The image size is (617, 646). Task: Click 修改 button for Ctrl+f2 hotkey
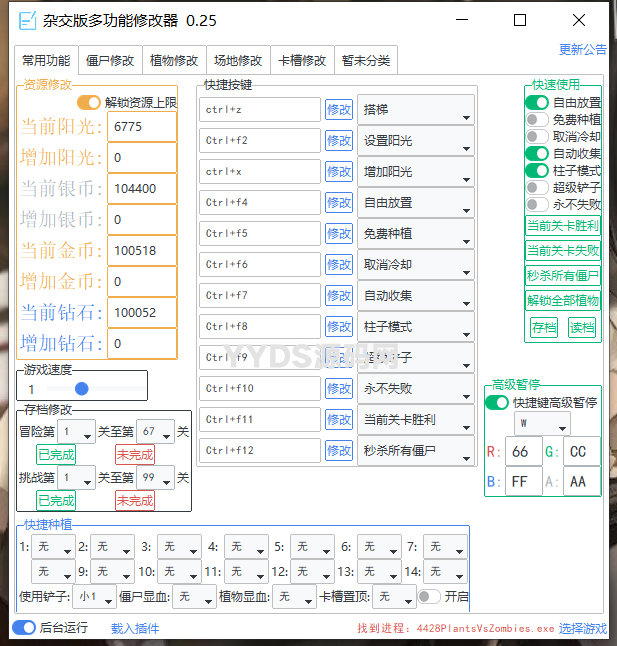point(339,141)
